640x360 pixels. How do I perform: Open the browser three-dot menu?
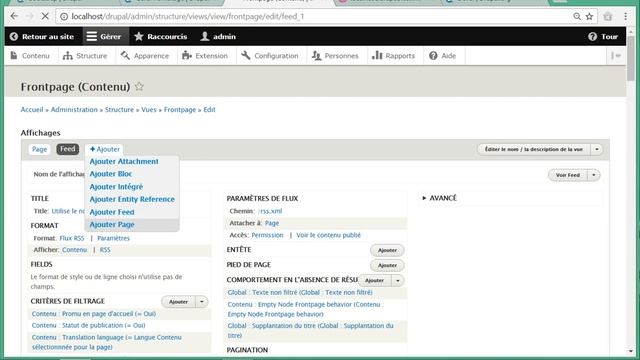pyautogui.click(x=625, y=16)
